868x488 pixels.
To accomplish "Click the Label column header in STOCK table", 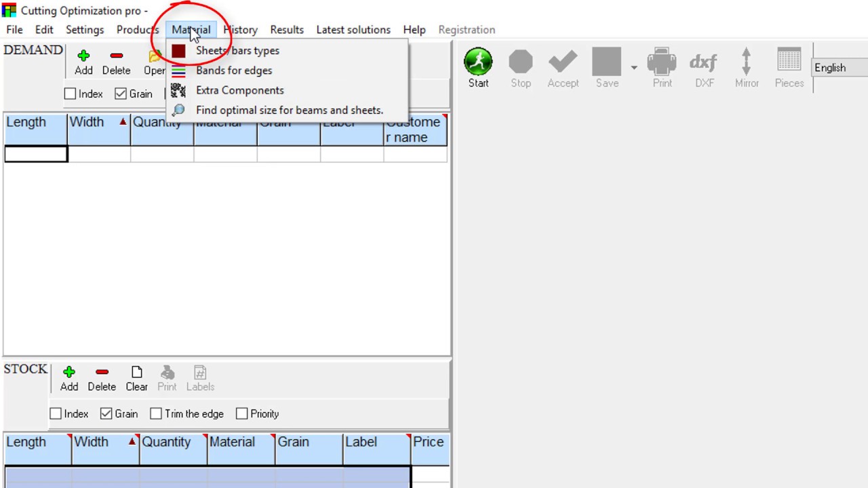I will point(377,449).
